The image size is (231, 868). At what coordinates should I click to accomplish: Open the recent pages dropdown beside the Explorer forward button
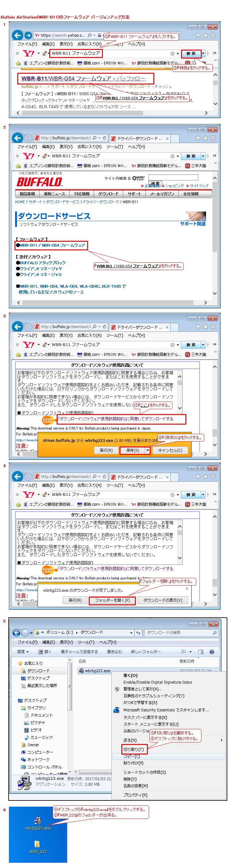pos(31,633)
